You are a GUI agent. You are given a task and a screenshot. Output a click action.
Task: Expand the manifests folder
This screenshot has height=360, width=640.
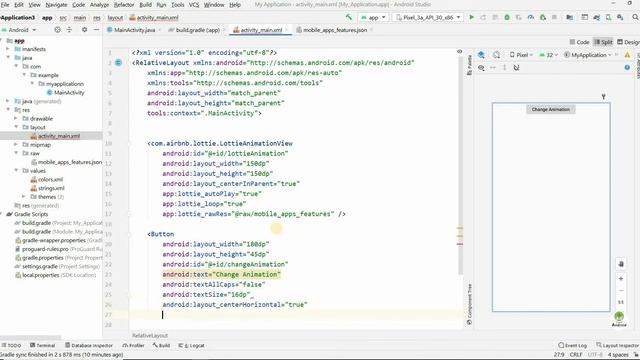(x=8, y=49)
